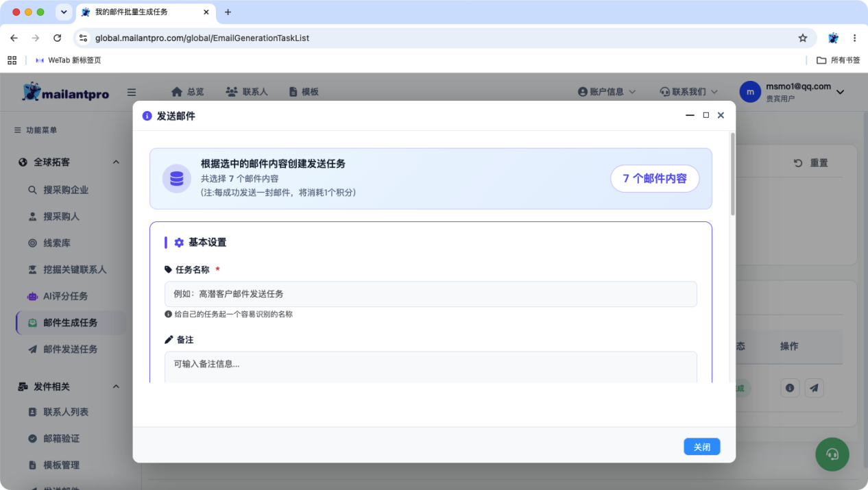Click the site info icon in address bar

83,38
